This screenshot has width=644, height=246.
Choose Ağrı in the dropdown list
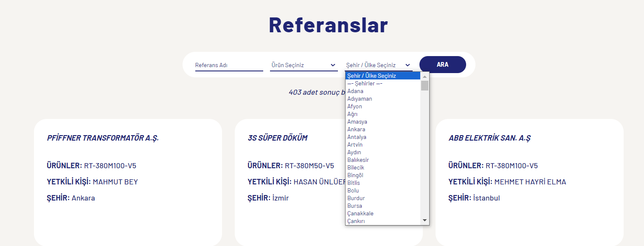383,114
